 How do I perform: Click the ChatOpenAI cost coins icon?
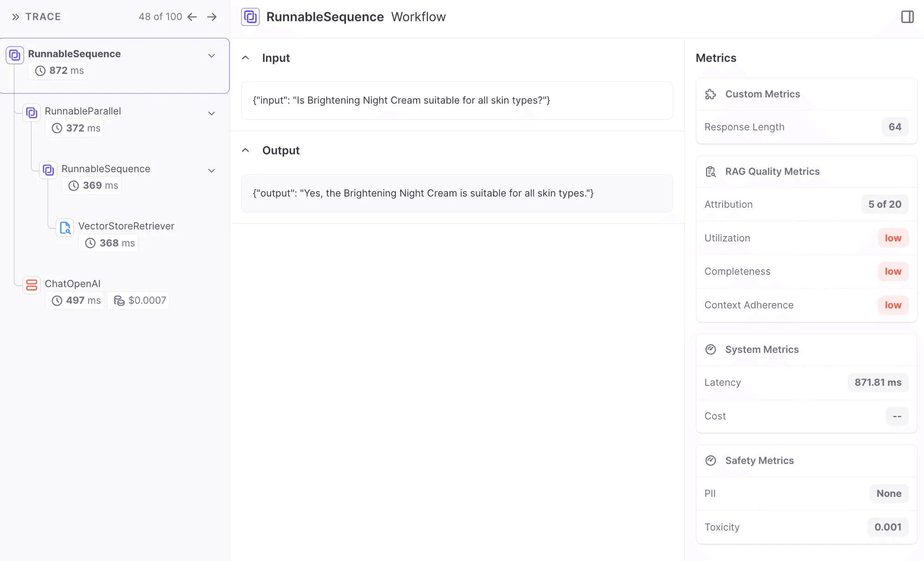point(119,301)
